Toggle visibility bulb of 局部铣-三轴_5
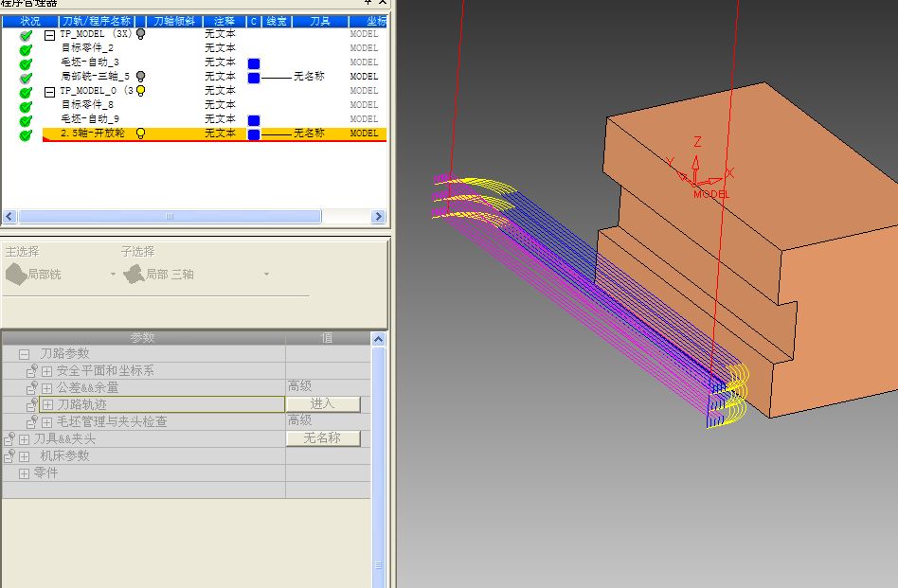The height and width of the screenshot is (588, 898). (140, 76)
